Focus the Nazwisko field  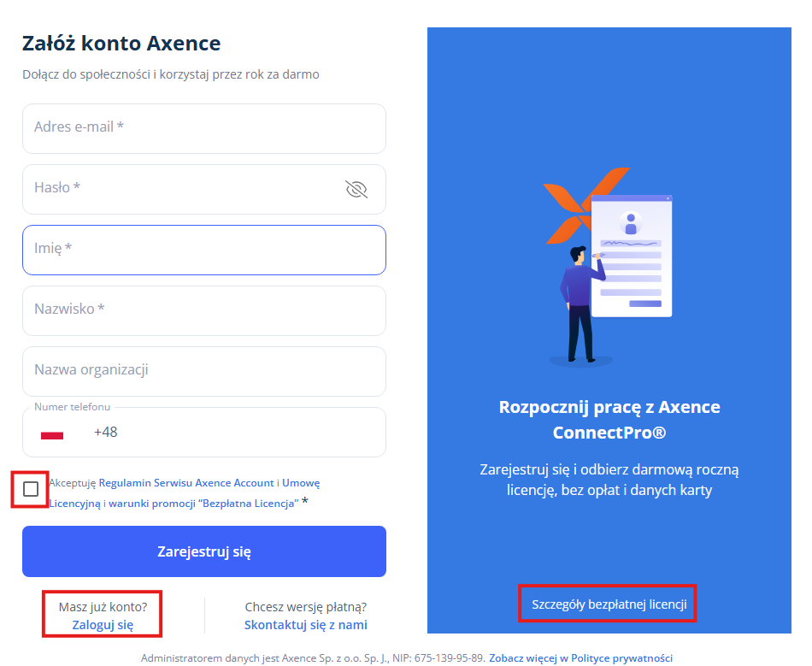203,309
